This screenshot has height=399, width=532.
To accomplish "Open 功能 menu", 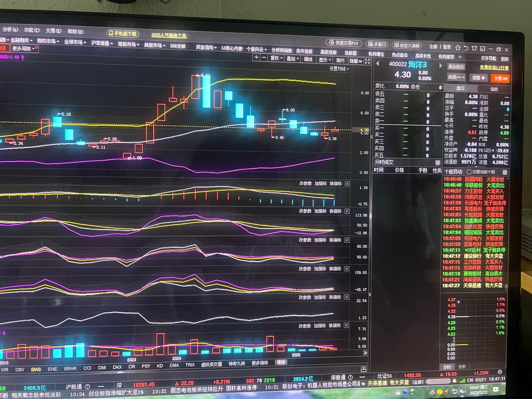I will pos(32,30).
